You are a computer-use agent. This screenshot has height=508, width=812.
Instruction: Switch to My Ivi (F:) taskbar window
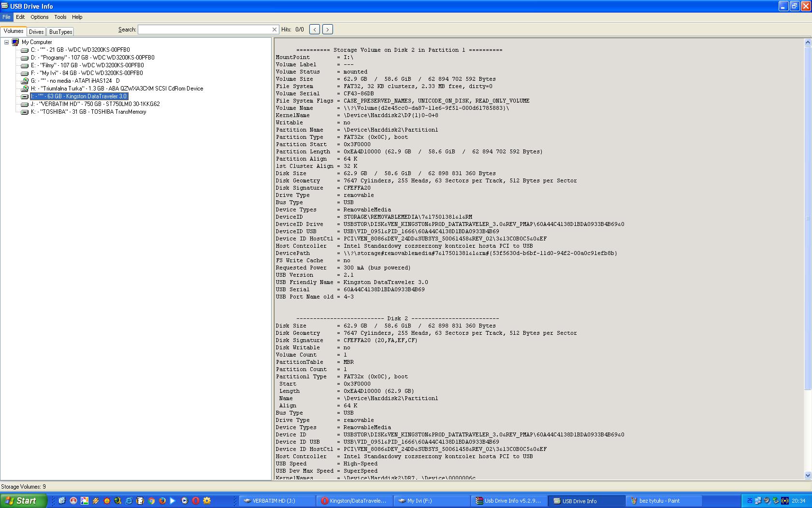pyautogui.click(x=432, y=501)
